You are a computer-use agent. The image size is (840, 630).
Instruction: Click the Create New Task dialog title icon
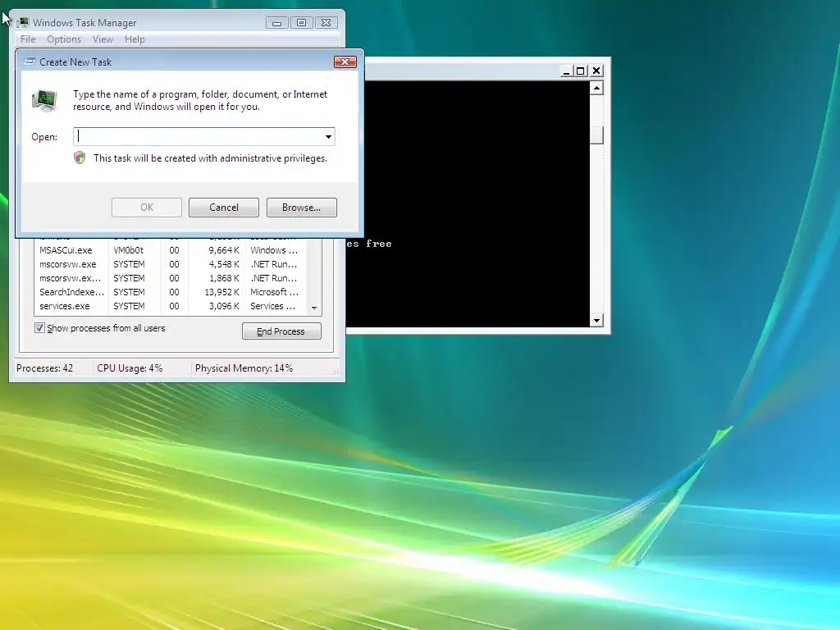30,62
